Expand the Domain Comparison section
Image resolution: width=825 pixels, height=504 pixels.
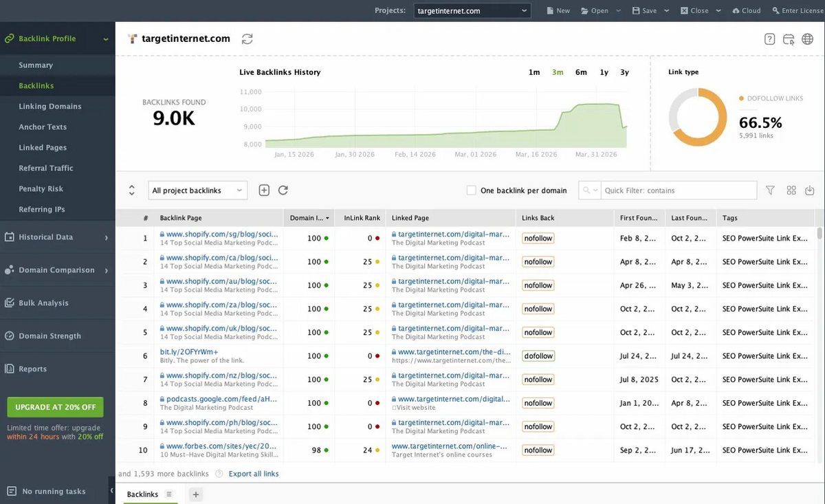[x=106, y=270]
